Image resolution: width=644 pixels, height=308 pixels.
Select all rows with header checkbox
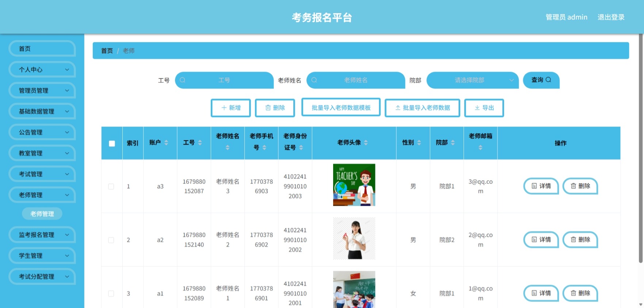[x=112, y=143]
